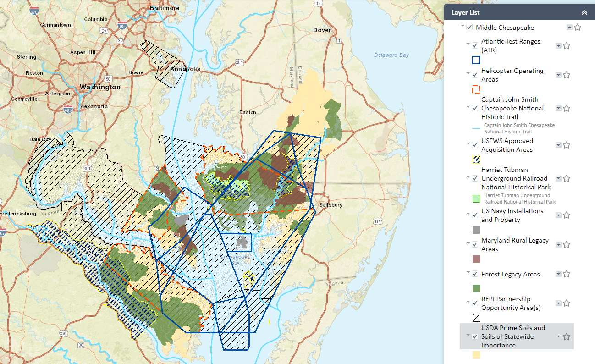This screenshot has width=595, height=364.
Task: Uncheck the Middle Chesapeake group checkbox
Action: pos(469,28)
